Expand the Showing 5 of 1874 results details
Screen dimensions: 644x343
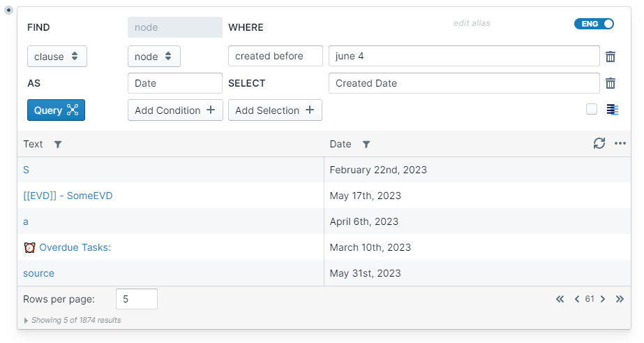point(27,321)
